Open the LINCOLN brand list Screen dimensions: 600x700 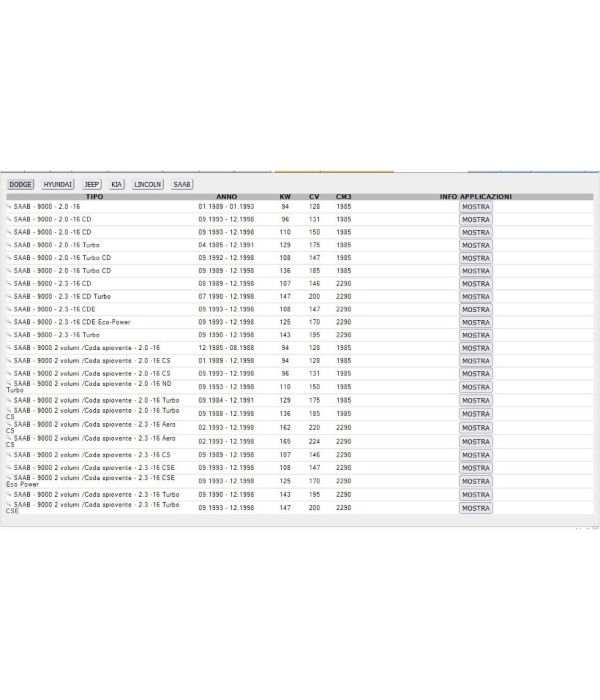148,185
